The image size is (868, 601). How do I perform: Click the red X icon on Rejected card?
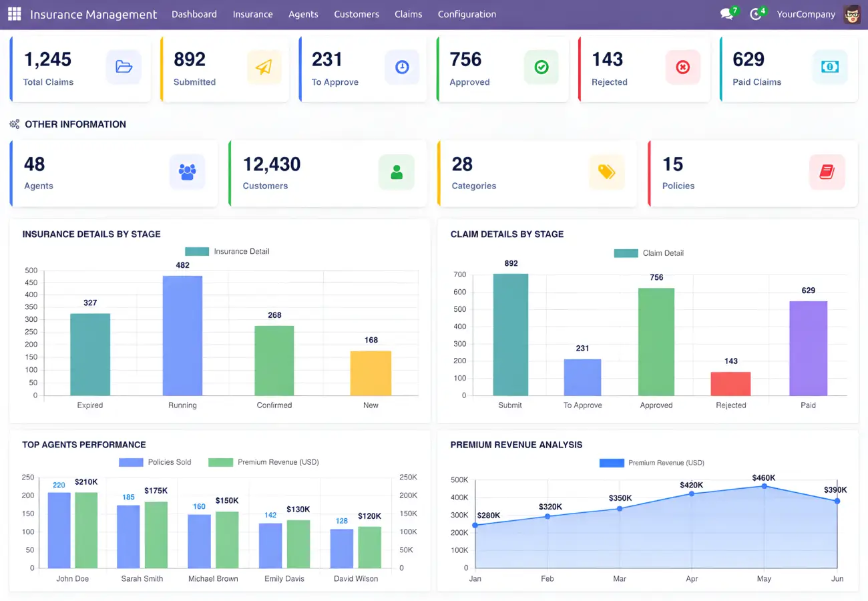pos(682,67)
